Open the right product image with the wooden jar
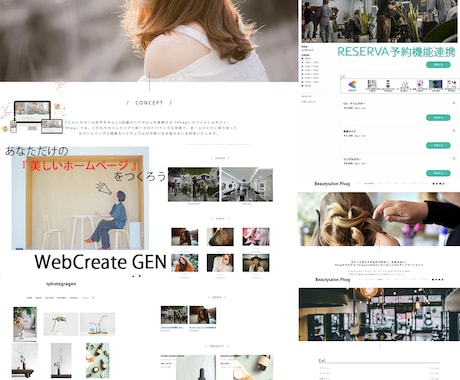Screen dimensions: 460x380 coord(253,367)
